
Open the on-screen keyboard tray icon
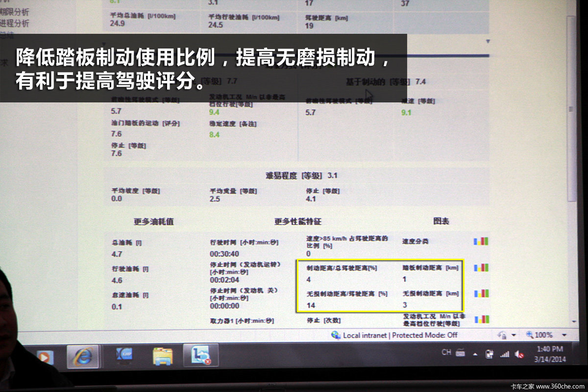pos(460,352)
